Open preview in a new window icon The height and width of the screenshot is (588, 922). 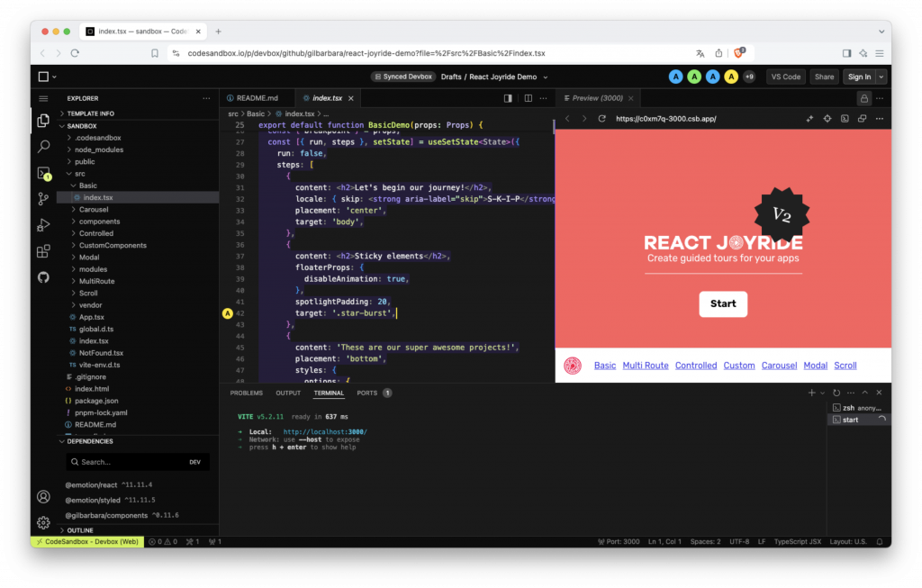coord(862,119)
